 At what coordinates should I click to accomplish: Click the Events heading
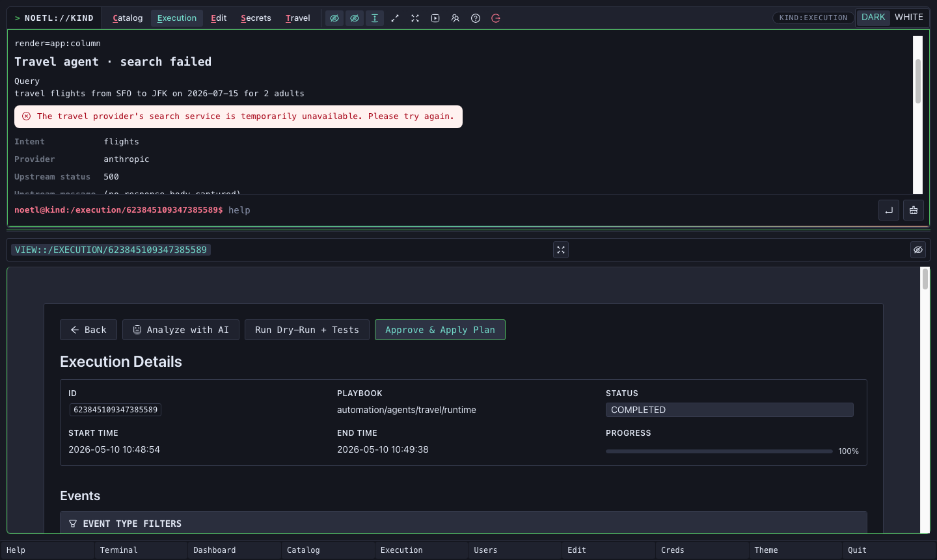pos(80,496)
